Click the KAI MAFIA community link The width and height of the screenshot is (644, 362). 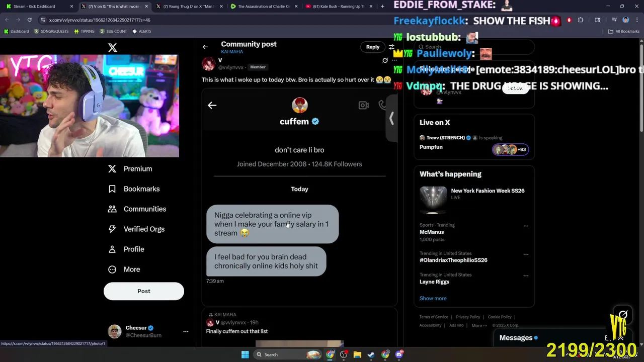(232, 52)
